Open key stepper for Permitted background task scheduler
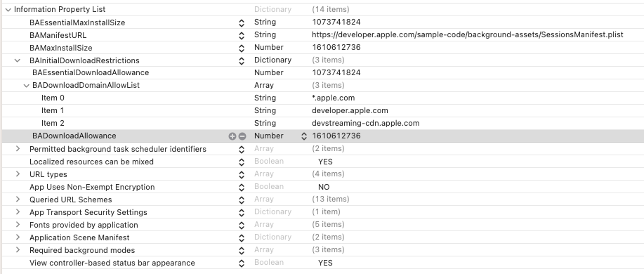The height and width of the screenshot is (274, 644). (242, 150)
